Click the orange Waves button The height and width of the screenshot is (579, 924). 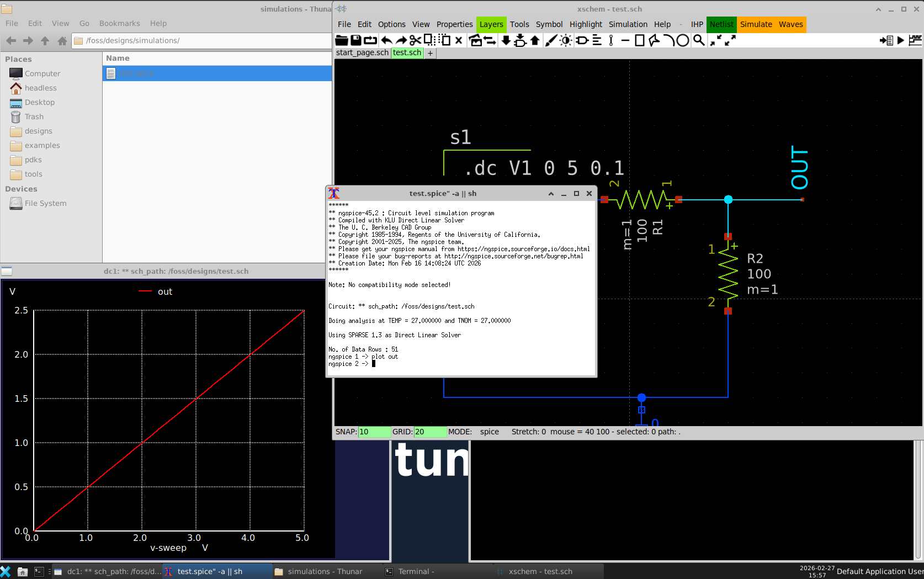790,24
